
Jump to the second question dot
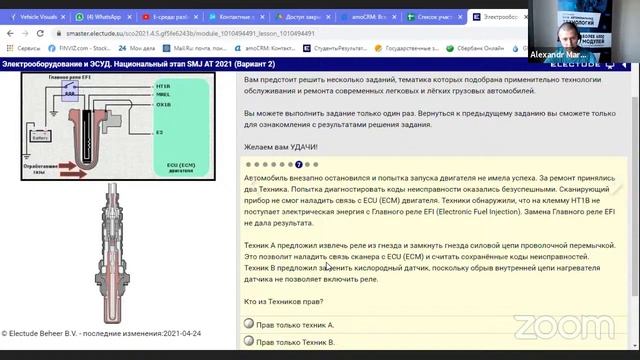point(257,164)
